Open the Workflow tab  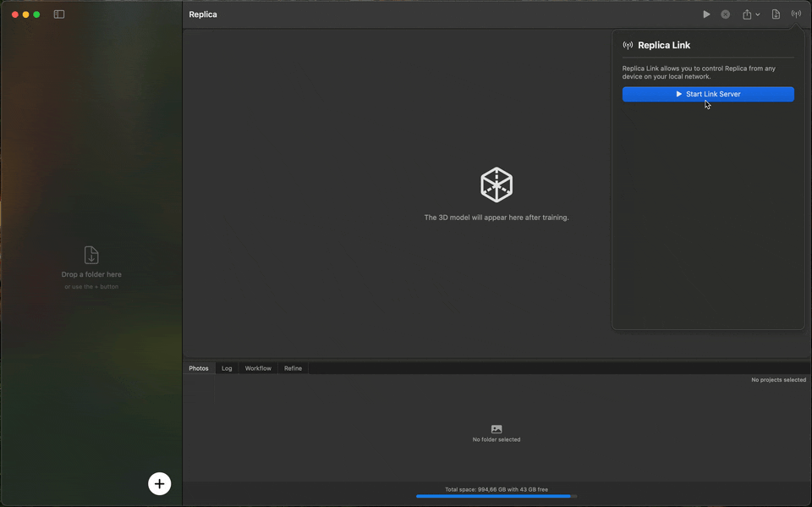pyautogui.click(x=257, y=368)
